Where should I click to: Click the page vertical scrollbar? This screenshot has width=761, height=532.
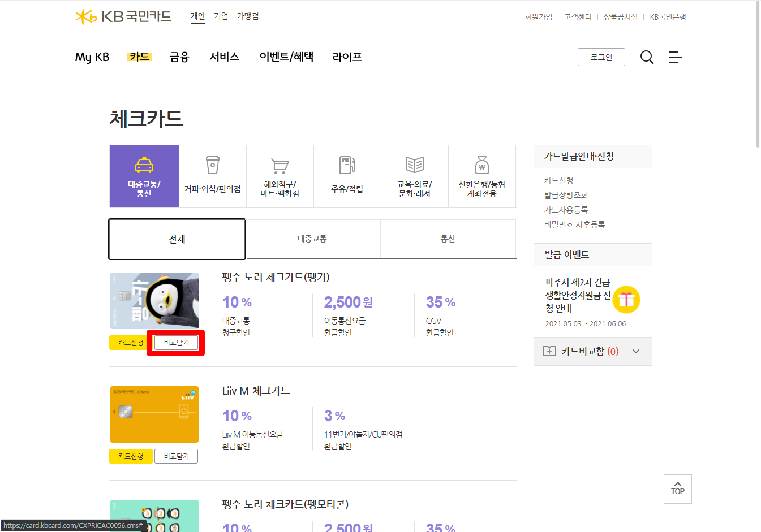coord(758,73)
